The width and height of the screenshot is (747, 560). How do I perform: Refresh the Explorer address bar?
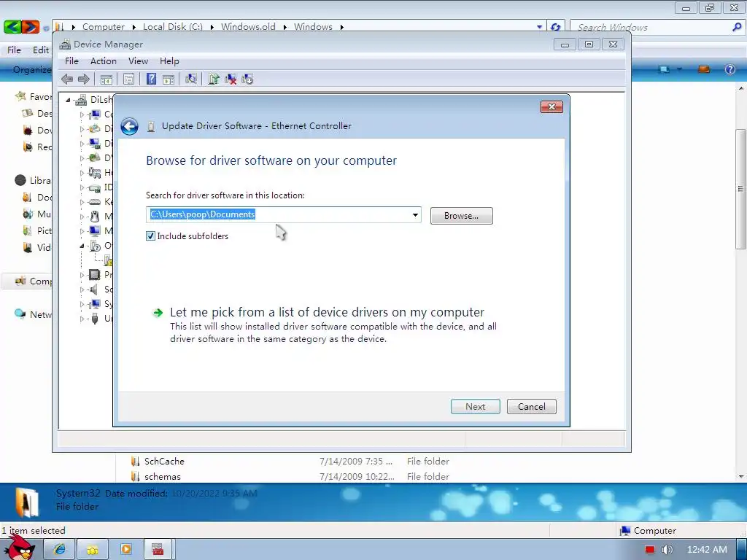(555, 27)
